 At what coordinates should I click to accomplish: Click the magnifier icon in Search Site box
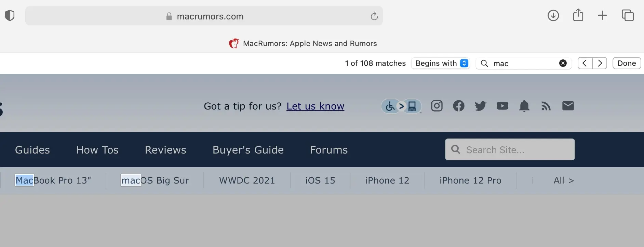click(x=456, y=149)
